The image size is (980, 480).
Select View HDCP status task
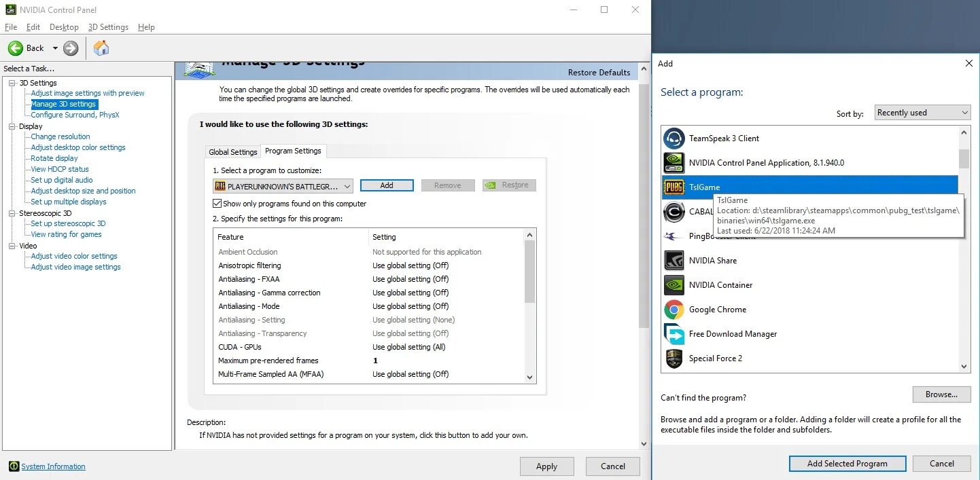(x=60, y=170)
